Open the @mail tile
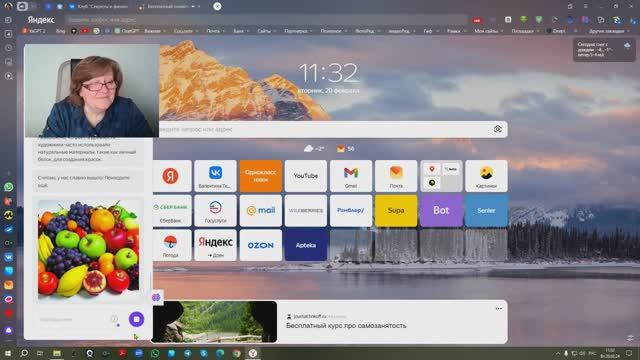 pos(261,211)
